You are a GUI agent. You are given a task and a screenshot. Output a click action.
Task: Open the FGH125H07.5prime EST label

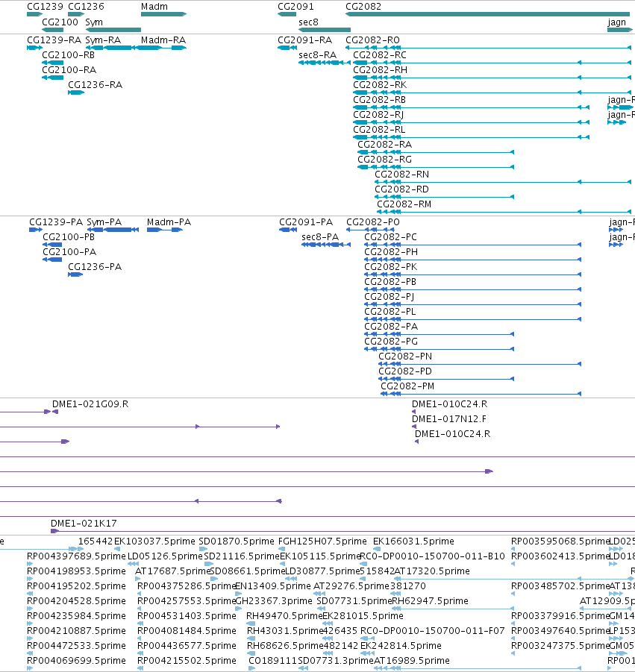322,541
